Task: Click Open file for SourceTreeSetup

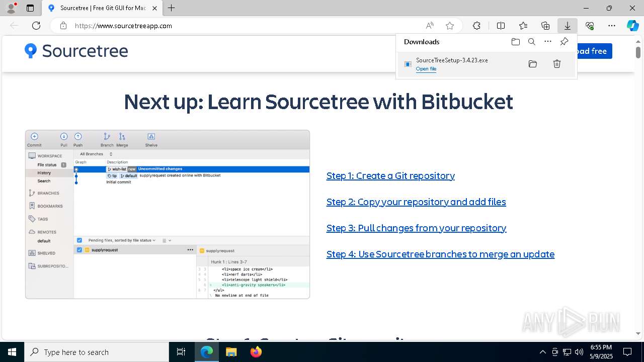Action: [426, 69]
